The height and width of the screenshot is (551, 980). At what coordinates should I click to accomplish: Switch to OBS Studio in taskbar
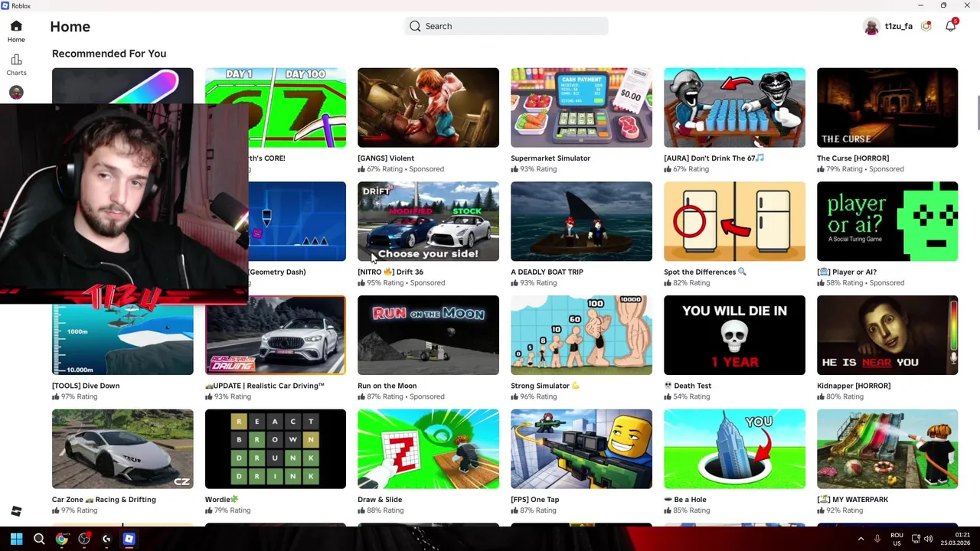click(x=84, y=539)
